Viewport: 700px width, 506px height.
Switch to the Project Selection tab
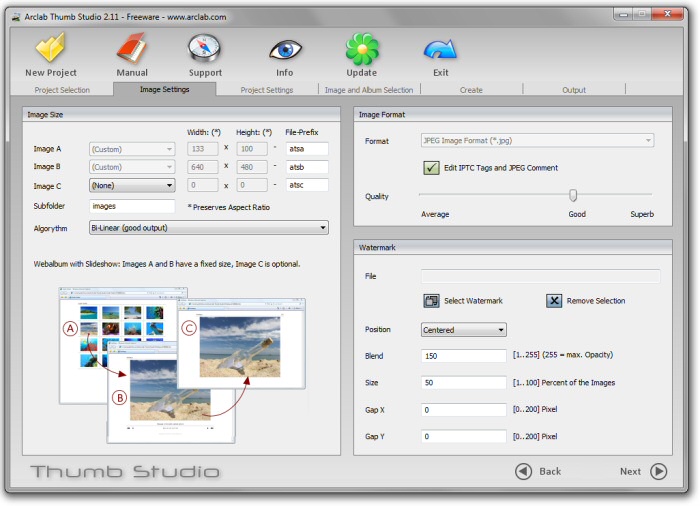(x=62, y=90)
